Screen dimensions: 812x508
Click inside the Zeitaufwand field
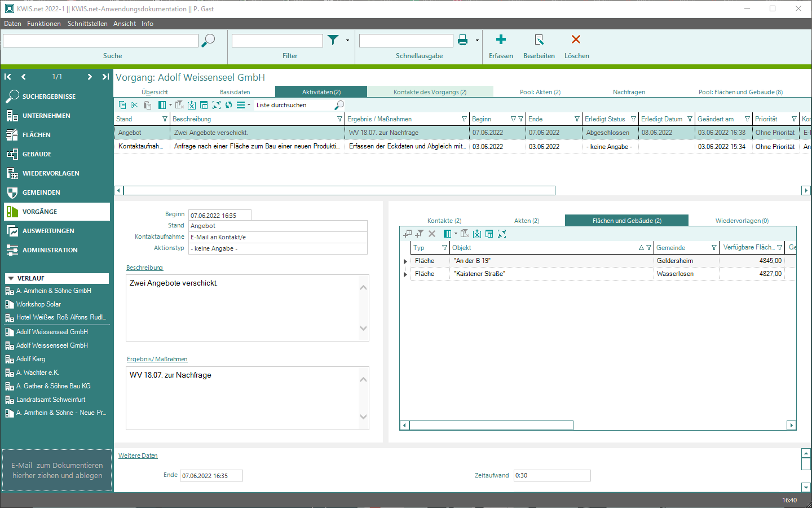click(x=552, y=475)
